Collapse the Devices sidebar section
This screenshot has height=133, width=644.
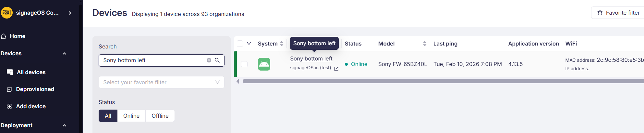(x=64, y=54)
